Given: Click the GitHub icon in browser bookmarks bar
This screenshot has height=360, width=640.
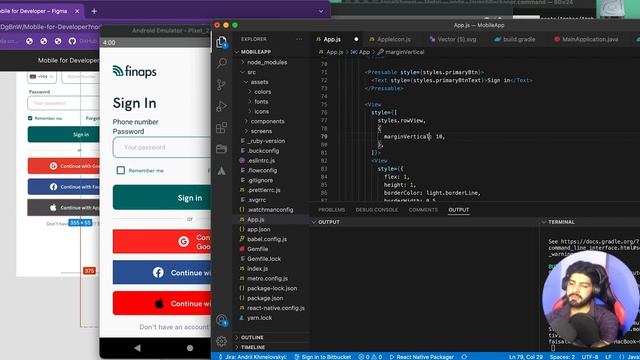Looking at the screenshot, I should pos(72,41).
